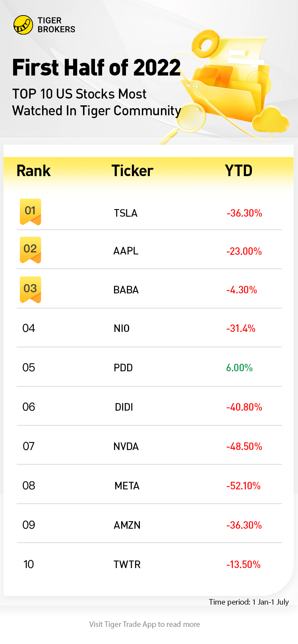Select the Ticker column header
The image size is (298, 644).
point(132,171)
